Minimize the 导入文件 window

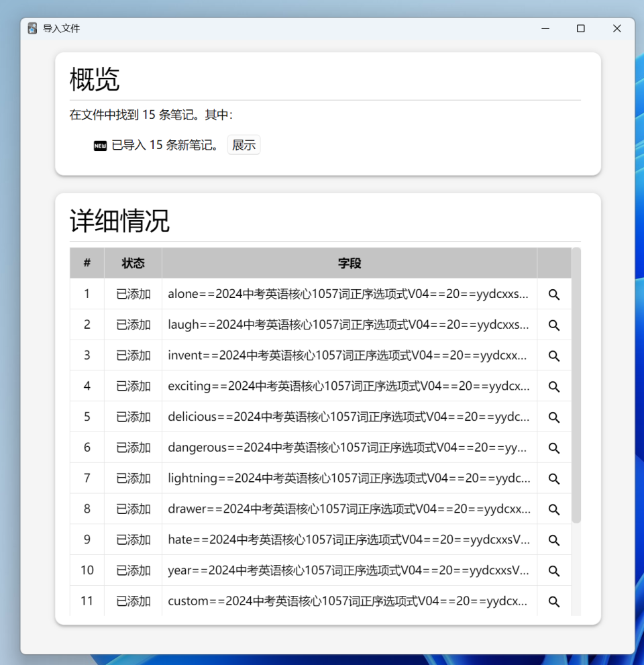click(545, 28)
